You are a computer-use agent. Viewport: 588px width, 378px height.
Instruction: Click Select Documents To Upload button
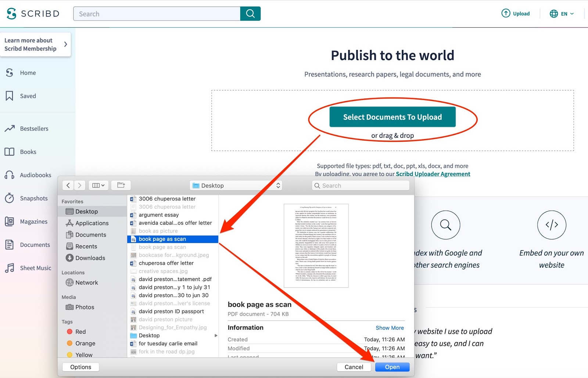[x=392, y=117]
